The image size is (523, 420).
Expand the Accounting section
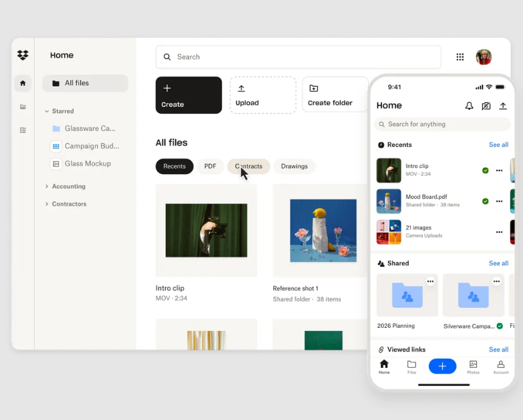47,186
